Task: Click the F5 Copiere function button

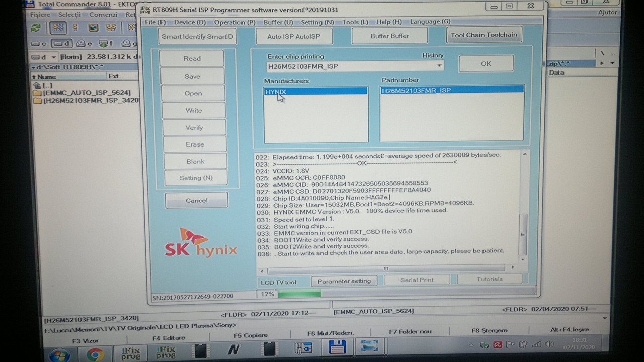Action: pos(251,335)
